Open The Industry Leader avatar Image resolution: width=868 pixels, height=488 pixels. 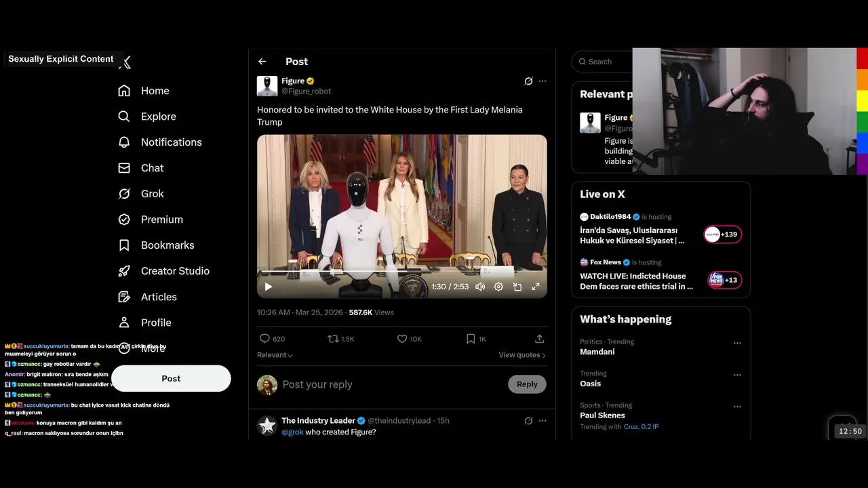pos(267,426)
